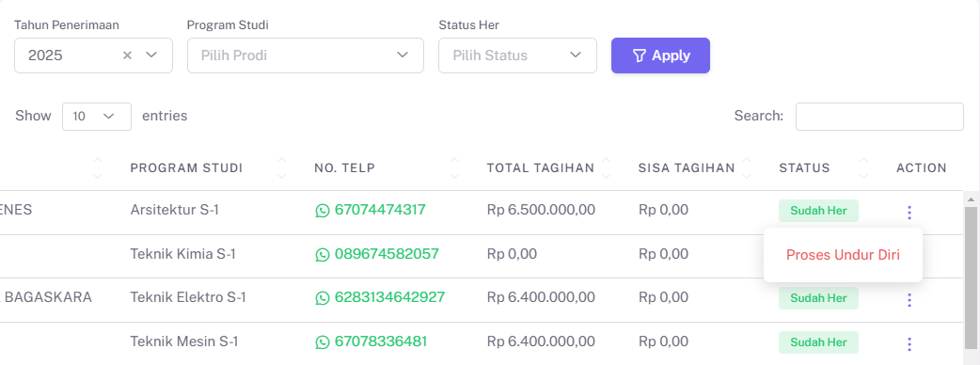Click Rp 6.500.000,00 total tagihan value
This screenshot has height=365, width=980.
coord(541,210)
